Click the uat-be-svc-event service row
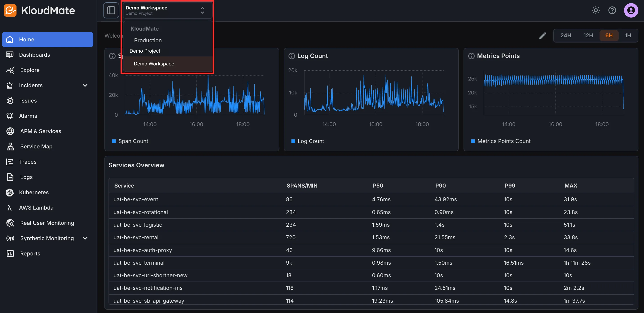This screenshot has width=644, height=313. pos(371,199)
